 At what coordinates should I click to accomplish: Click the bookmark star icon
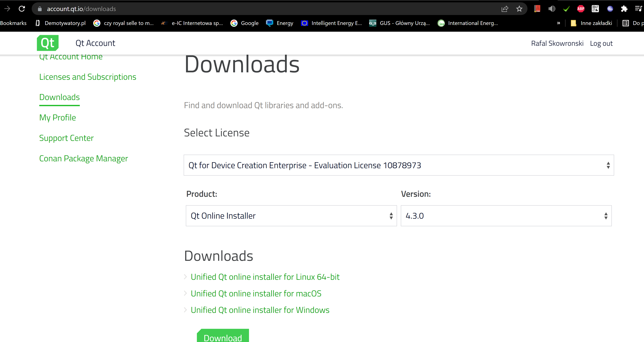click(519, 9)
